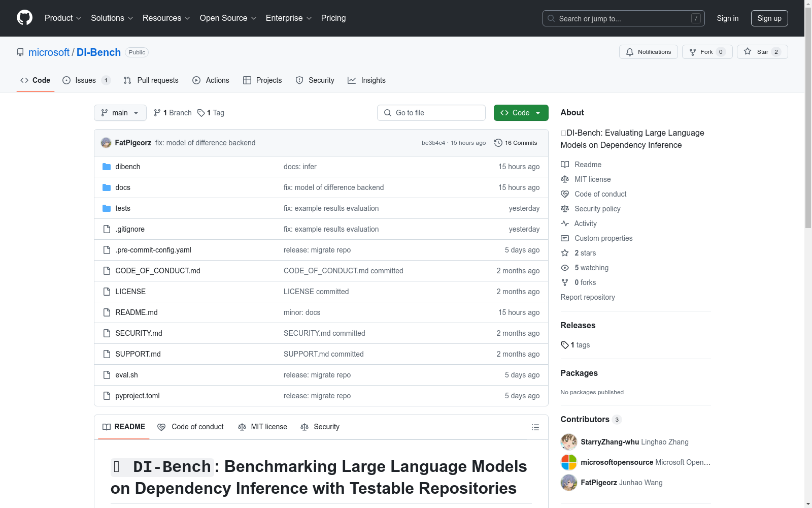Switch to the Issues tab
Screen dimensions: 812x508
coord(86,80)
